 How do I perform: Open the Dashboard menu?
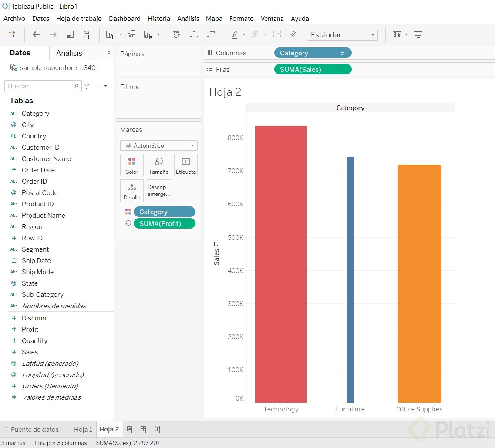125,19
